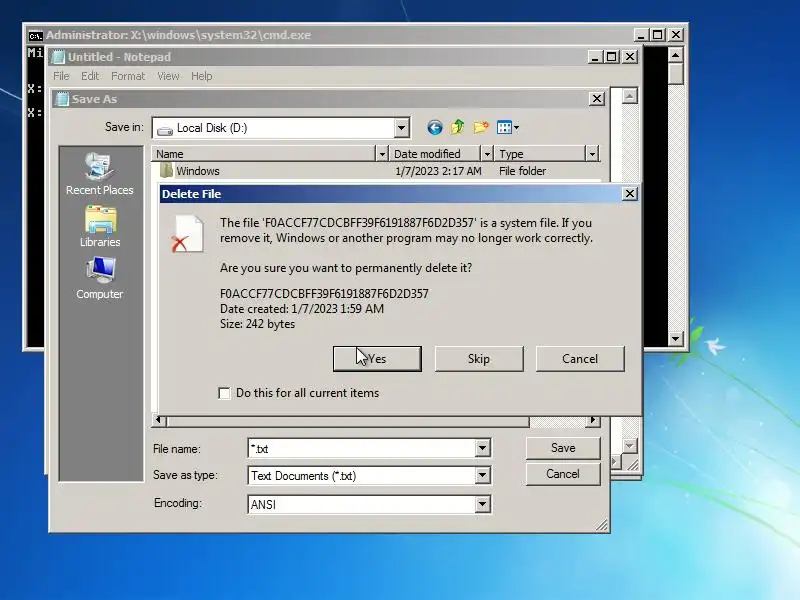The width and height of the screenshot is (800, 600).
Task: Click the delete file warning icon
Action: [x=187, y=234]
